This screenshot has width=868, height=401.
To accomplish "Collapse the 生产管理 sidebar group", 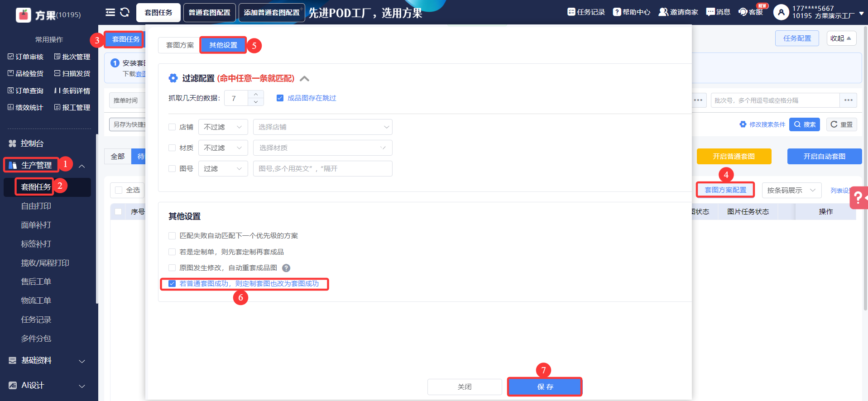I will pos(82,166).
